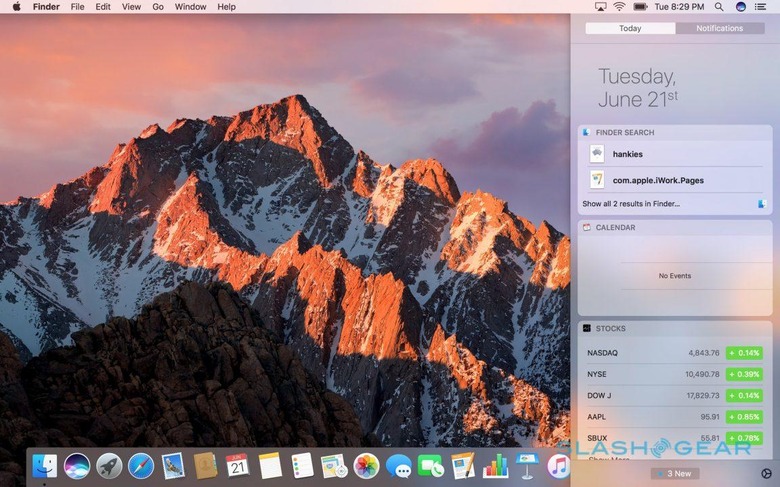Open the AirPlay display menu
This screenshot has width=780, height=487.
pos(600,7)
